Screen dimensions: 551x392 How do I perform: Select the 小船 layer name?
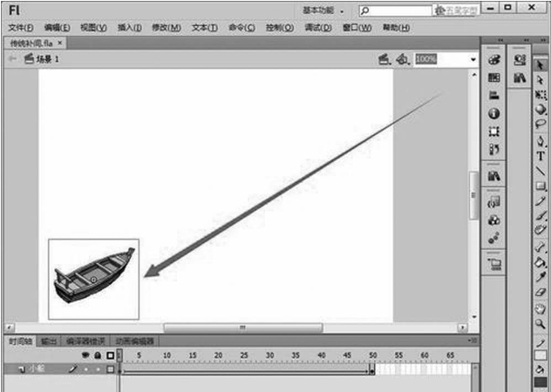37,368
